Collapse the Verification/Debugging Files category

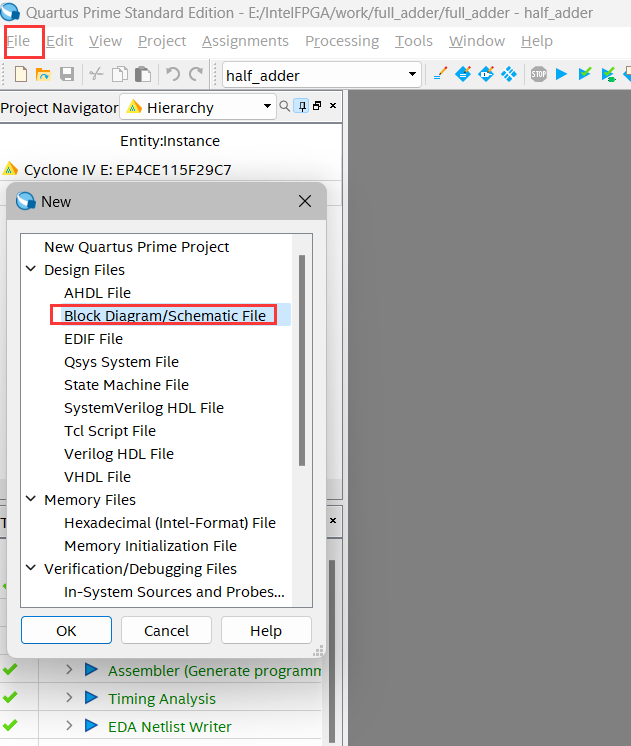pyautogui.click(x=31, y=568)
